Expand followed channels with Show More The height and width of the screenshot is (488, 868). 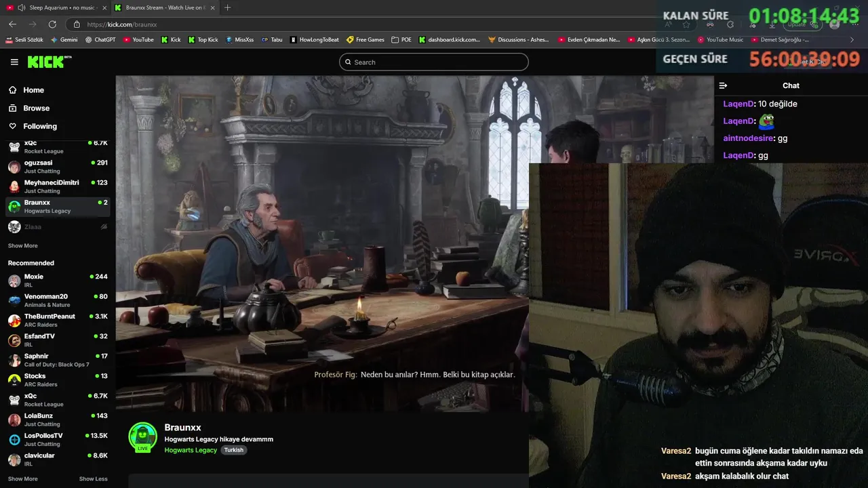[23, 246]
